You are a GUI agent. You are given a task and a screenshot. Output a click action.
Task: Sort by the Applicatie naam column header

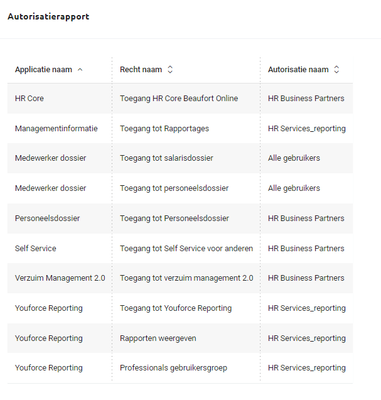coord(43,70)
